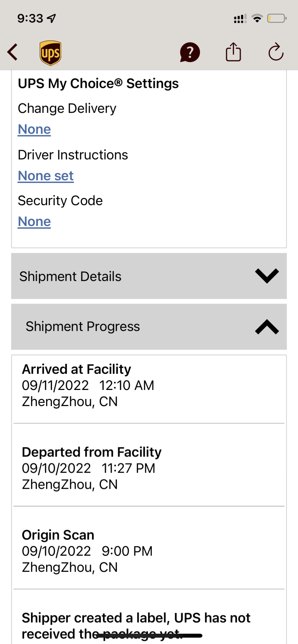Tap the Shipper created a label entry
The image size is (298, 644).
[136, 625]
